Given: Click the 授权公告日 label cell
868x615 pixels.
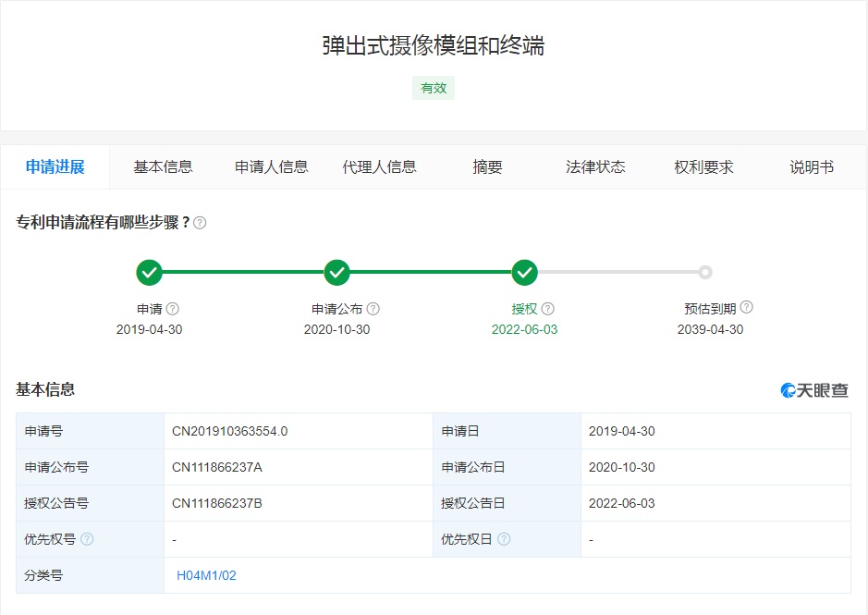Looking at the screenshot, I should click(x=507, y=503).
